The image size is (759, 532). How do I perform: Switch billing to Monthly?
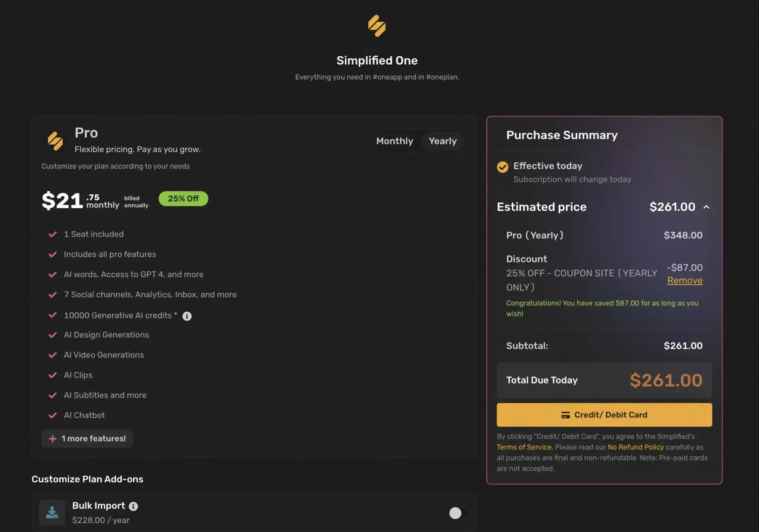click(x=395, y=141)
